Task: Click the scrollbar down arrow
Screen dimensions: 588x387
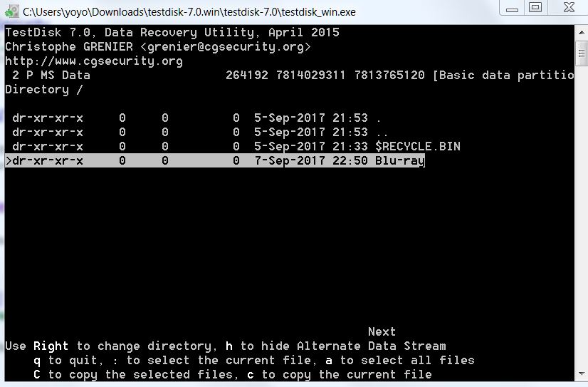Action: 582,374
